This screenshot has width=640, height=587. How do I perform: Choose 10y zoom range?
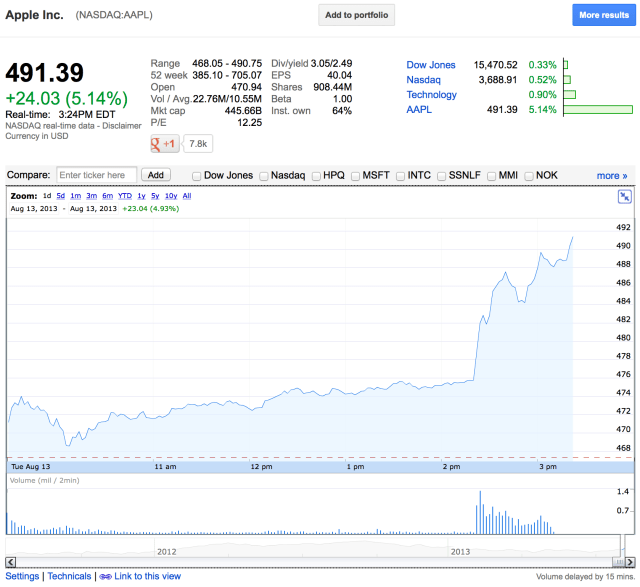171,196
